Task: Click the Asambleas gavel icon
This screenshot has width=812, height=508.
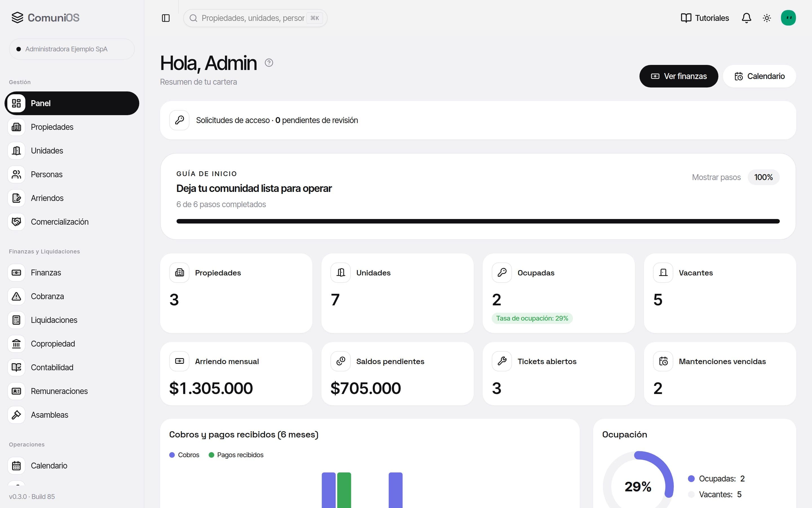Action: (x=16, y=415)
